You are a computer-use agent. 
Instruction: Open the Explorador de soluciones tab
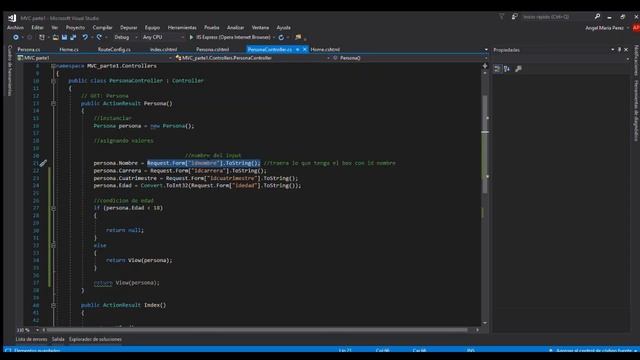tap(95, 339)
